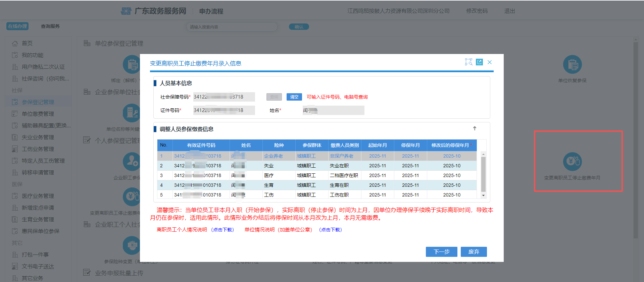
Task: Open 单位缴费管理 in sidebar
Action: 38,114
